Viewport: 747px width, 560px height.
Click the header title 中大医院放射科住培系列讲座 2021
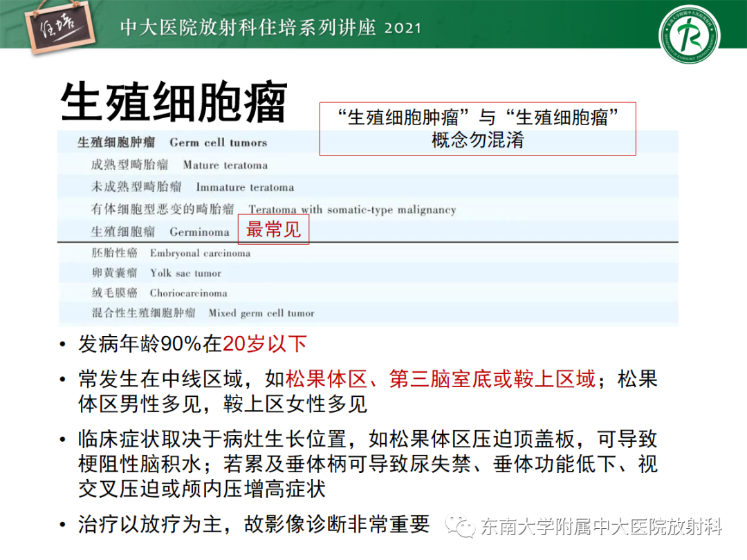pyautogui.click(x=270, y=27)
